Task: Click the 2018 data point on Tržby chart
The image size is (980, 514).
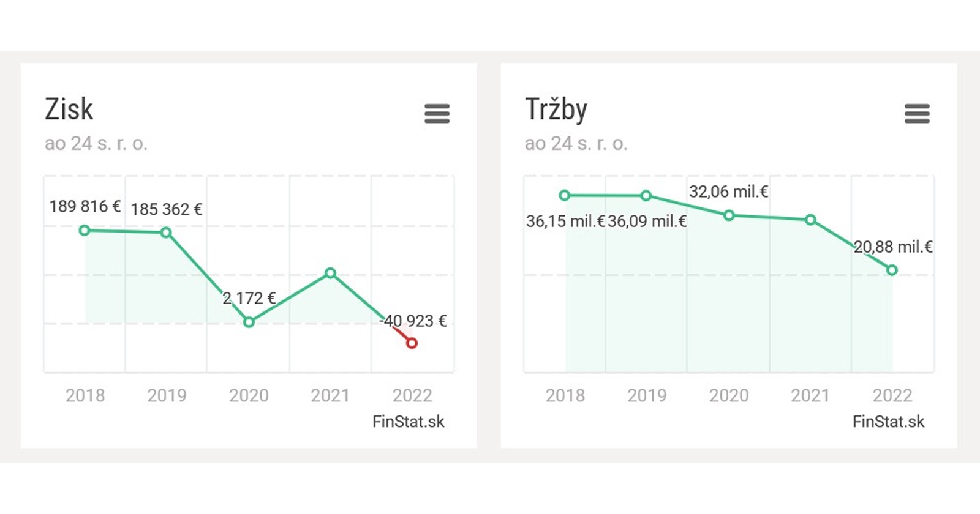Action: [565, 195]
